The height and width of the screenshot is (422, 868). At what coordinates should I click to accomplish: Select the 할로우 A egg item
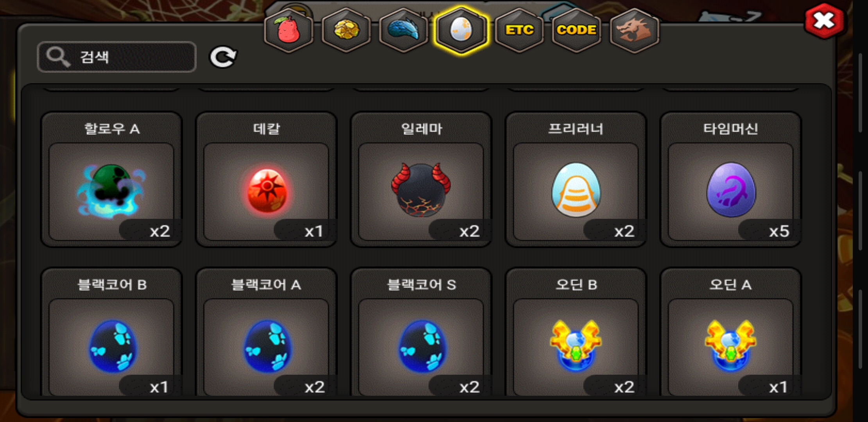pyautogui.click(x=111, y=179)
